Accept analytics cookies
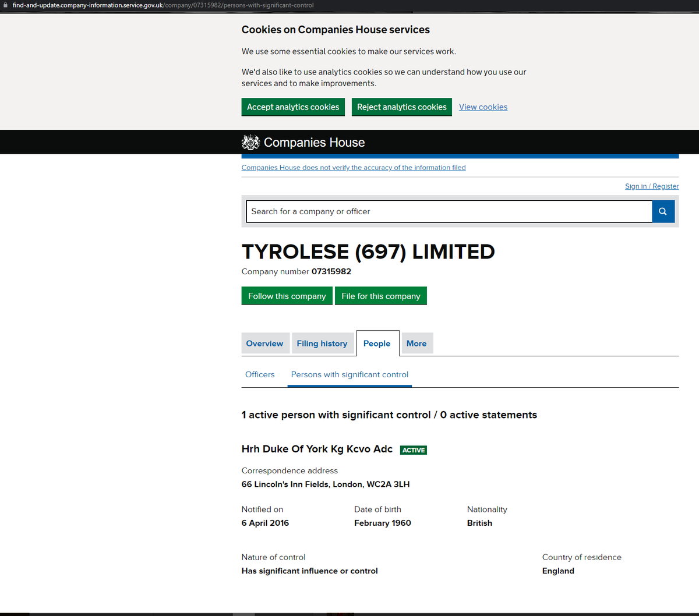Screen dimensions: 699x616 click(x=293, y=107)
